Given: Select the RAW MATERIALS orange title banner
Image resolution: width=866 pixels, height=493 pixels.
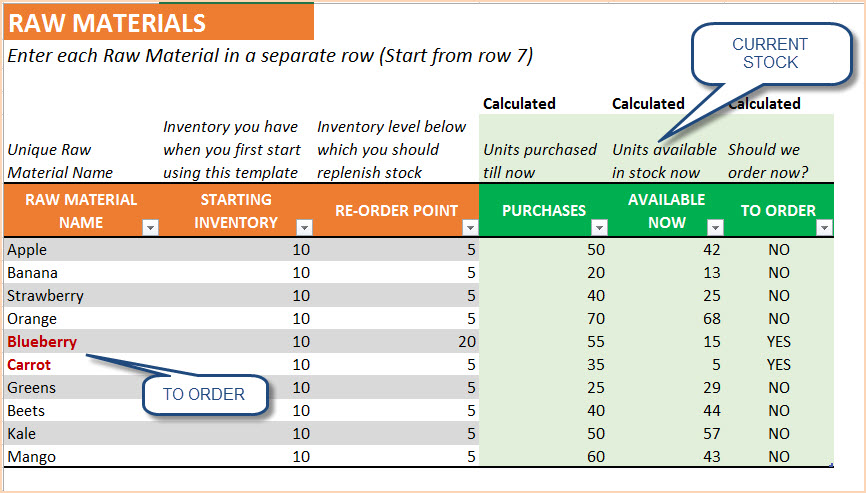Looking at the screenshot, I should tap(159, 23).
